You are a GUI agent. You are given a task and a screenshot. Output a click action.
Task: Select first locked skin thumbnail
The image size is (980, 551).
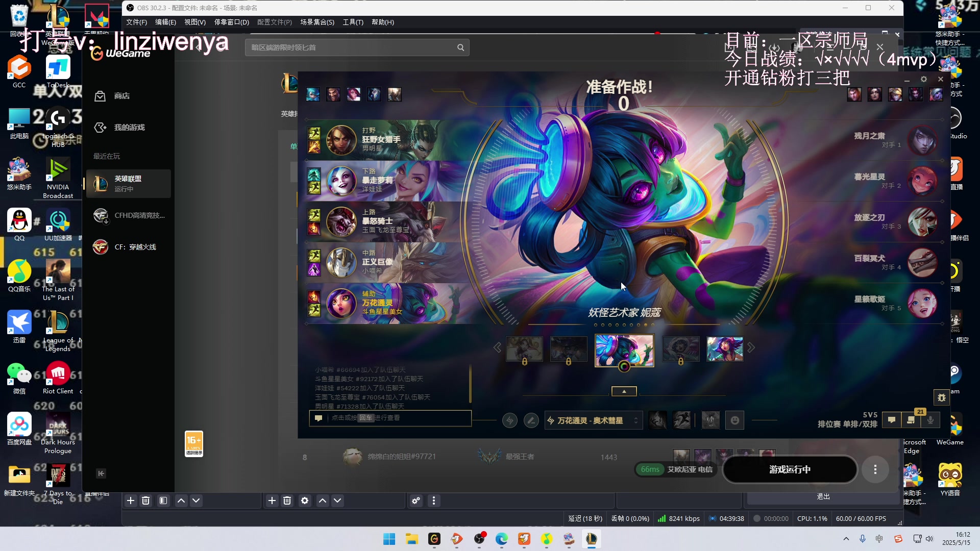click(x=524, y=349)
